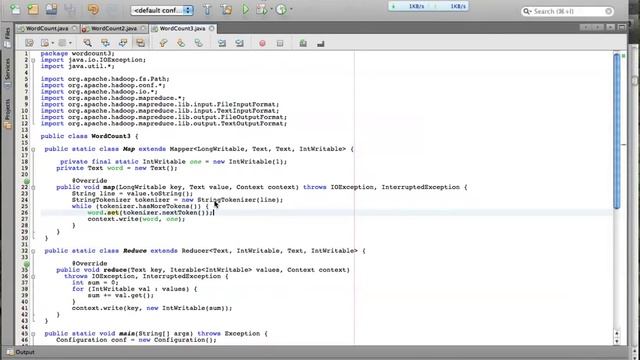Collapse the reduce method fold at line 36
The width and height of the screenshot is (640, 360).
33,277
